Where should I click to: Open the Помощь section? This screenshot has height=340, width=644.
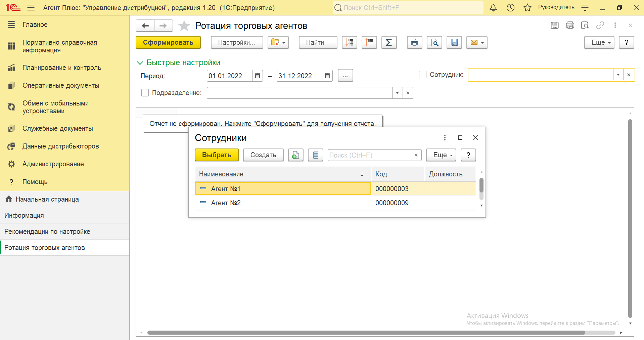click(35, 182)
